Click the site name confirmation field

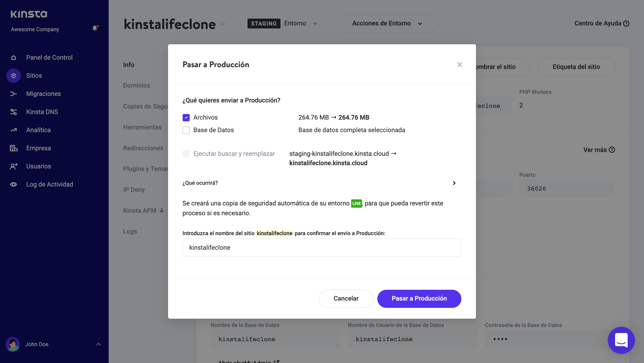321,247
